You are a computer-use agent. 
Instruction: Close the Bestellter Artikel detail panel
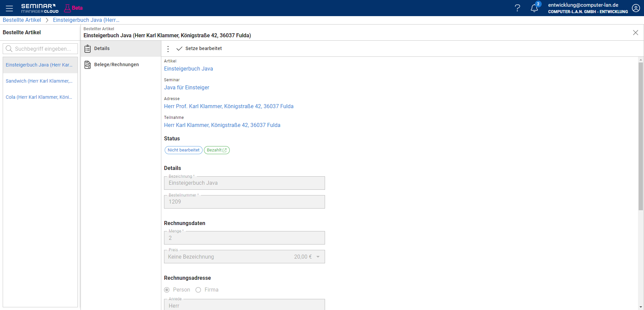click(636, 33)
